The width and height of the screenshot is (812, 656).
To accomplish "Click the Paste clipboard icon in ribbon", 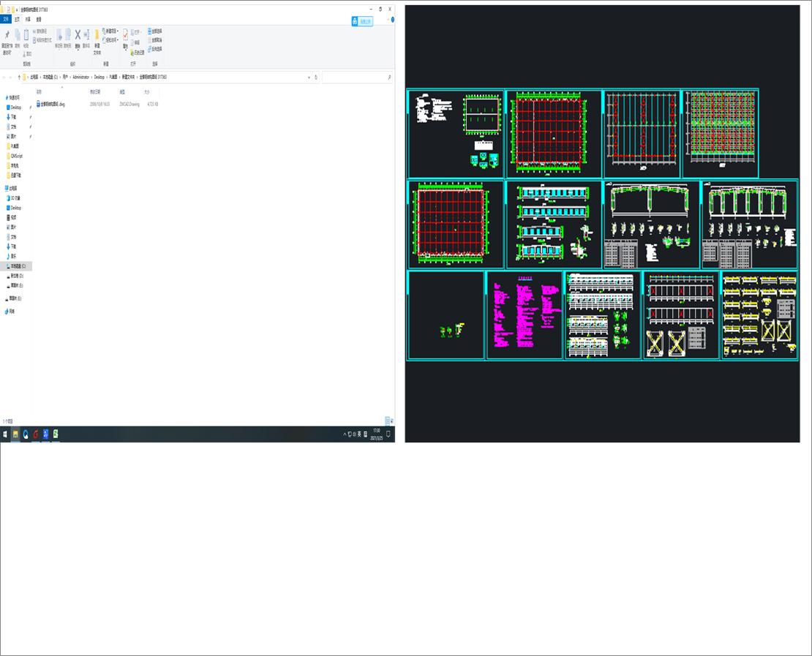I will coord(26,34).
